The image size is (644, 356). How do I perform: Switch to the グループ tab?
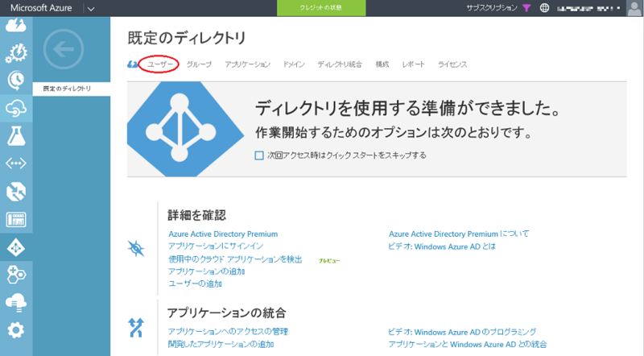pos(199,64)
